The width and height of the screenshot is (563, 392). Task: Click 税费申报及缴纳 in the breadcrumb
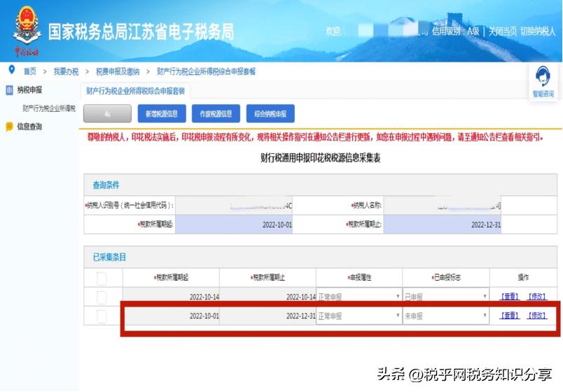coord(118,71)
